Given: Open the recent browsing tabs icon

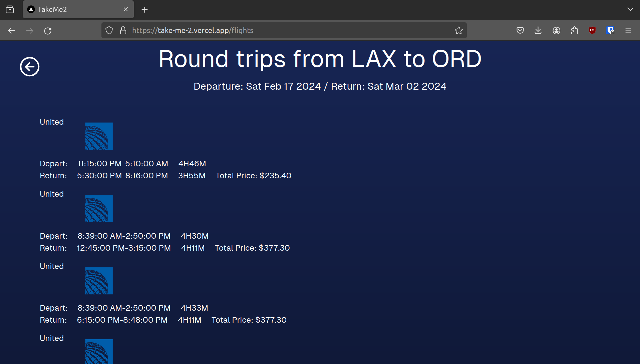Looking at the screenshot, I should 10,9.
